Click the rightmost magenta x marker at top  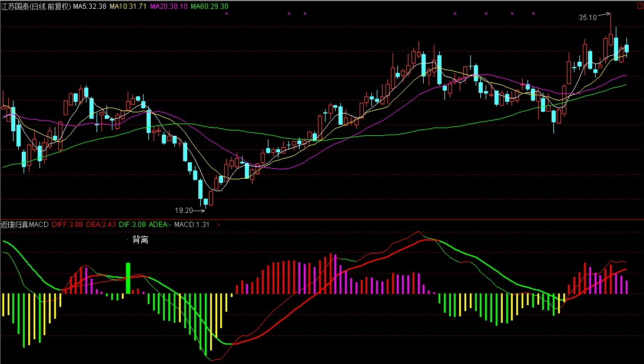[533, 14]
